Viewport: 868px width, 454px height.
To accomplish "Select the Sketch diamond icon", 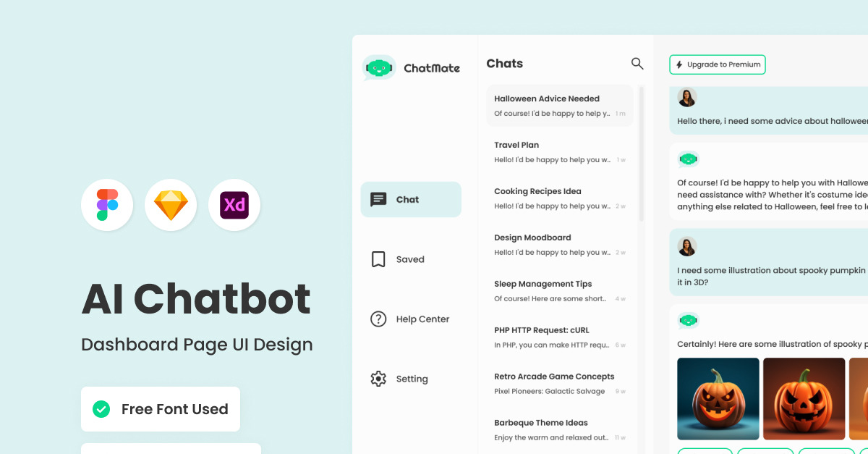I will (x=171, y=205).
